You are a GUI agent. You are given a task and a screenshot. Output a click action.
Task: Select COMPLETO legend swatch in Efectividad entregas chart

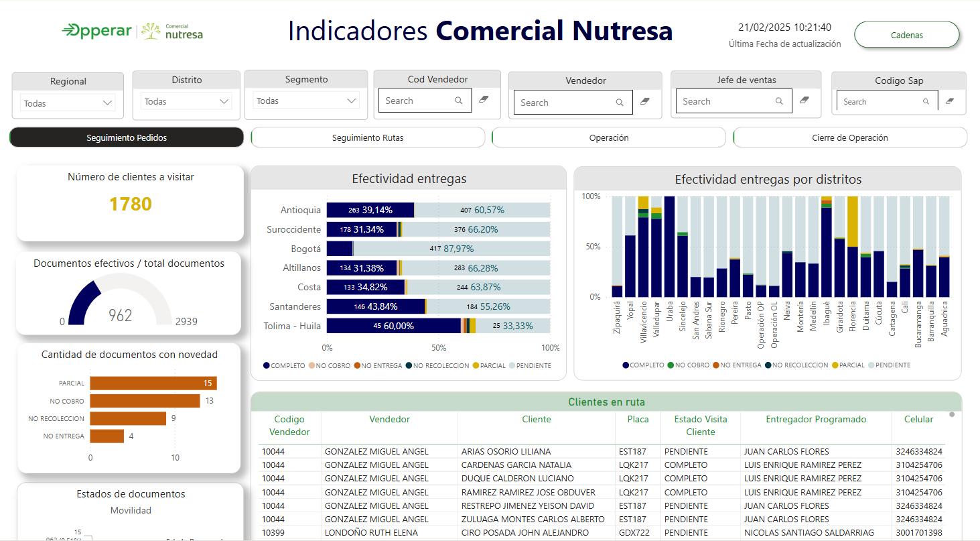pyautogui.click(x=267, y=365)
